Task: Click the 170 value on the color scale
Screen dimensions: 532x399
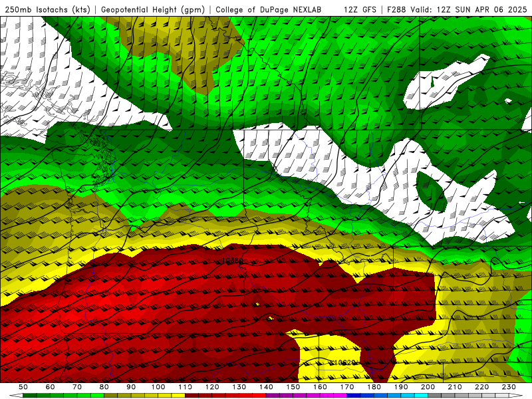Action: tap(347, 387)
